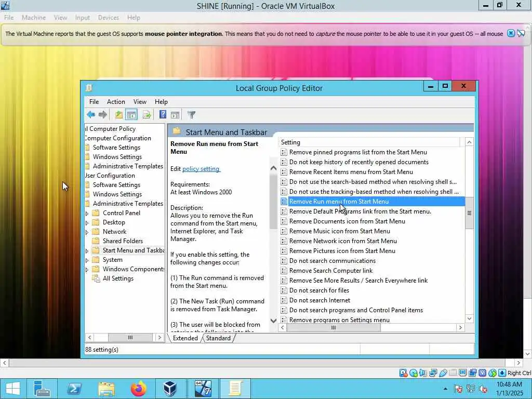Go up one level folder icon
This screenshot has width=532, height=399.
(119, 115)
